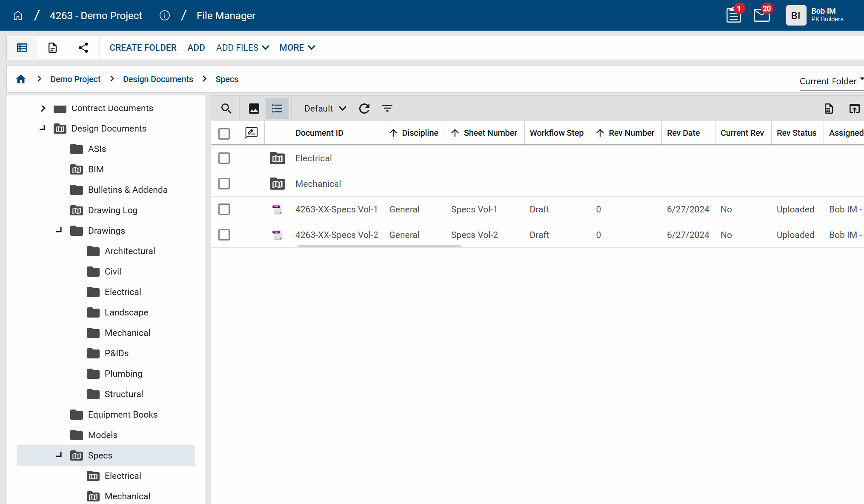This screenshot has width=864, height=504.
Task: Click the share icon in top toolbar
Action: pos(83,48)
